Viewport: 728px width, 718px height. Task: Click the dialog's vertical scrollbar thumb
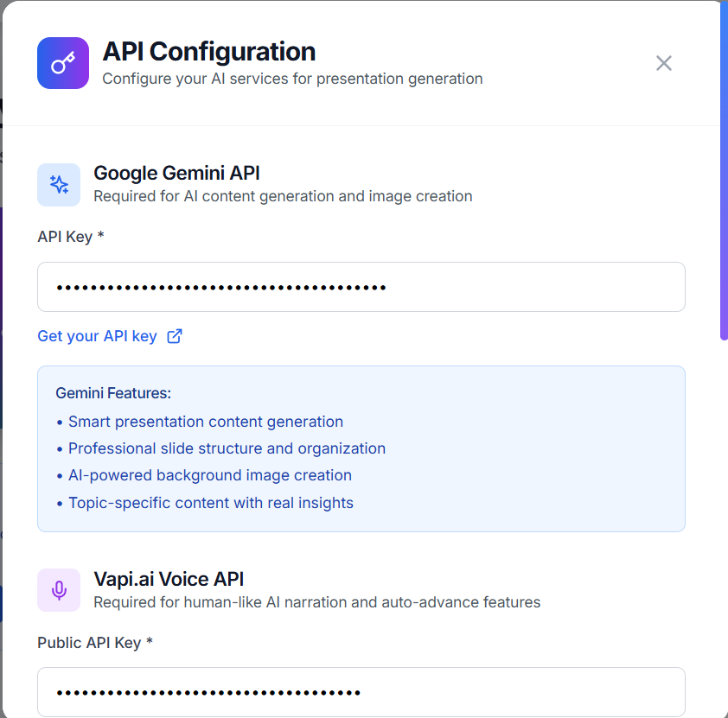click(724, 172)
